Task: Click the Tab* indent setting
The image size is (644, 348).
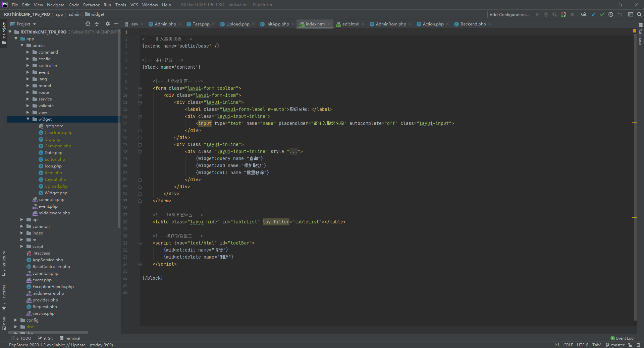Action: pos(597,345)
